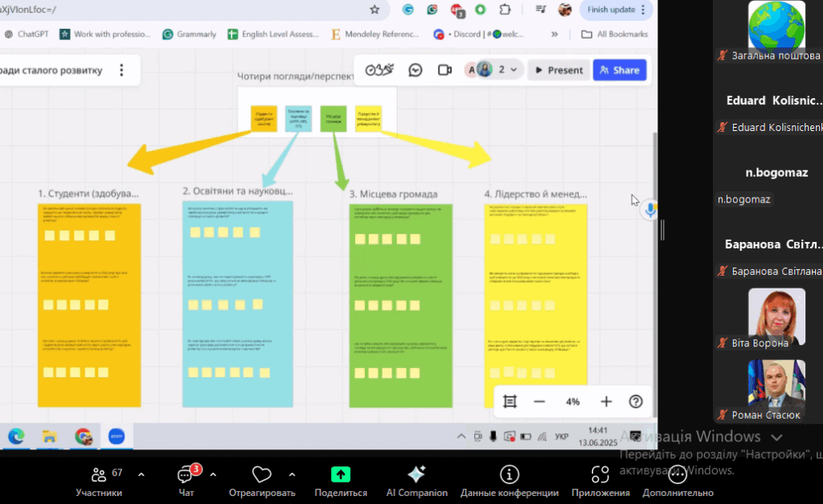Open Chrome from taskbar
The height and width of the screenshot is (504, 823).
[x=84, y=436]
